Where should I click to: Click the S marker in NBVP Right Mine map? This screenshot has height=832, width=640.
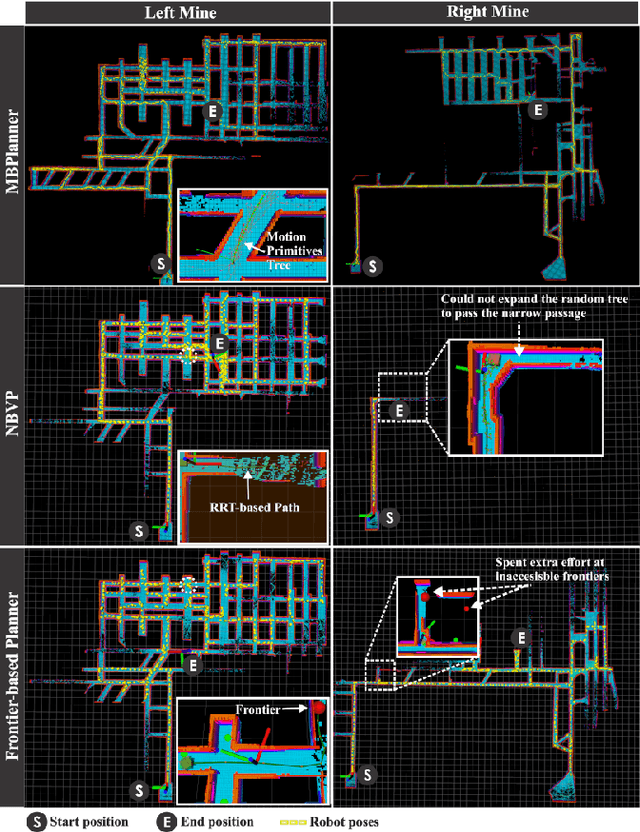(390, 517)
